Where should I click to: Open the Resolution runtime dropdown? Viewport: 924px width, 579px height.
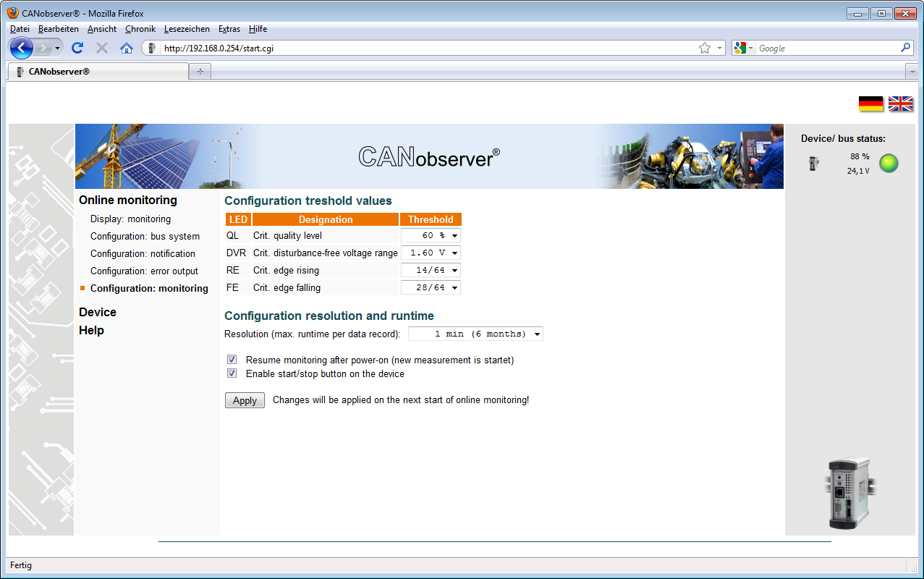pyautogui.click(x=475, y=334)
